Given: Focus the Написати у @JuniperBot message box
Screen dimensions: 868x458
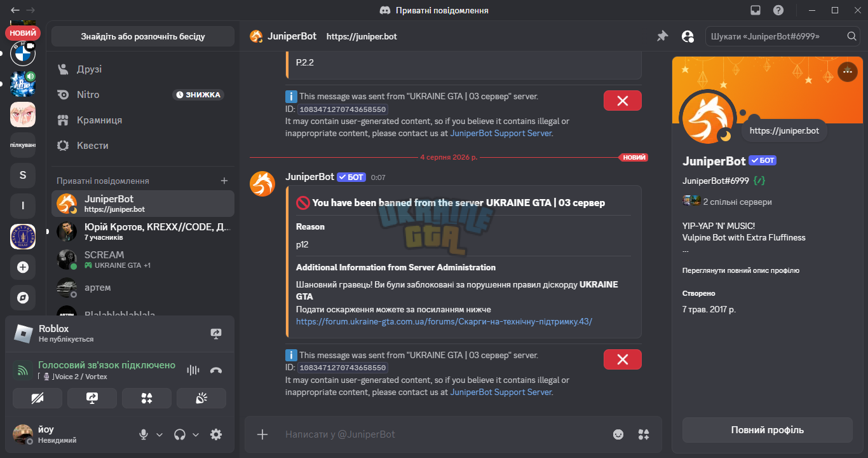Looking at the screenshot, I should coord(442,434).
